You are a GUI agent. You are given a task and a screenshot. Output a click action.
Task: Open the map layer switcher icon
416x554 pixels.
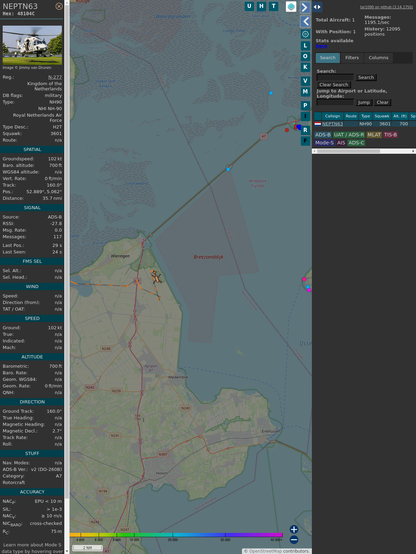[x=291, y=6]
